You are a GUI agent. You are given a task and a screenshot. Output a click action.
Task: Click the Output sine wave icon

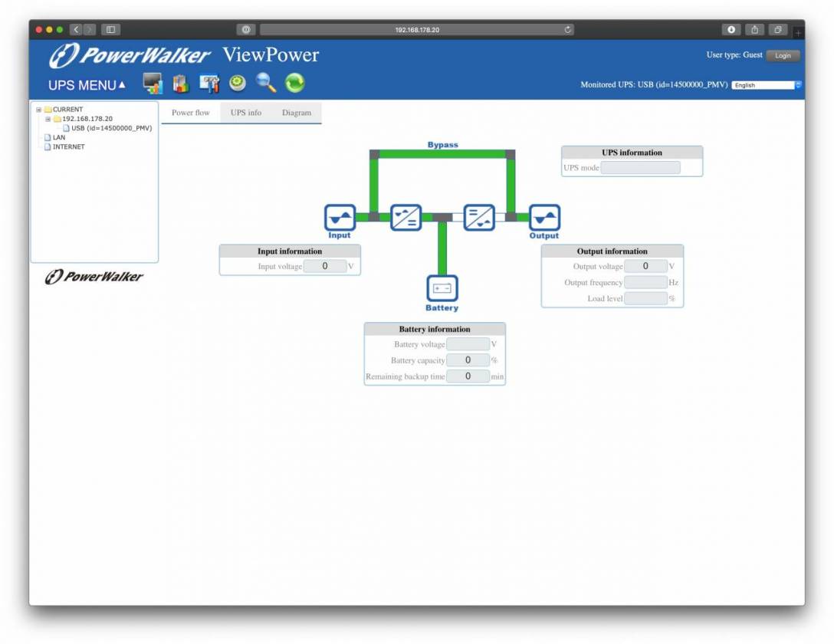click(x=544, y=218)
